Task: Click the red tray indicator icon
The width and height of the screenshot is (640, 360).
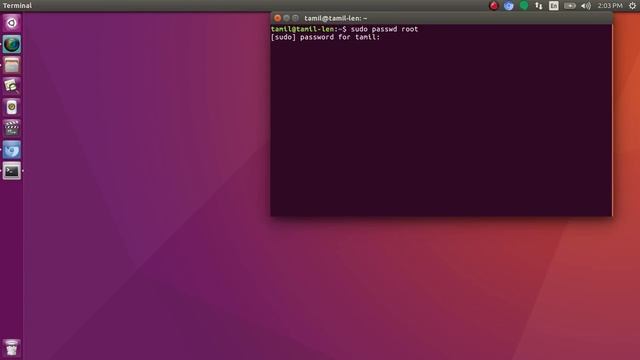Action: click(x=494, y=6)
